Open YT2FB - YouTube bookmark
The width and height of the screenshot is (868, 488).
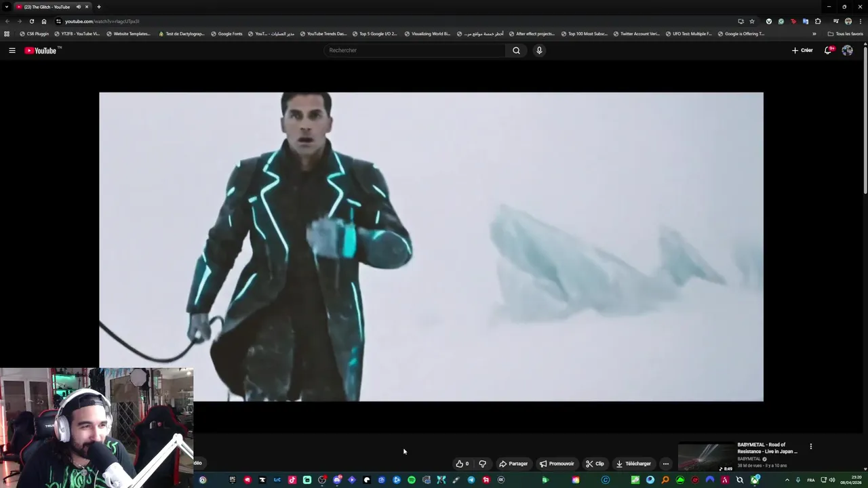[x=77, y=34]
